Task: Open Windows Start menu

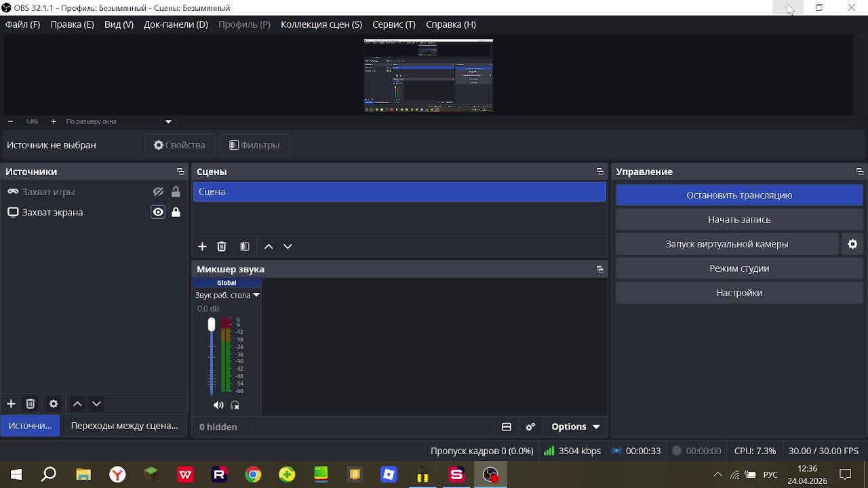Action: coord(16,474)
